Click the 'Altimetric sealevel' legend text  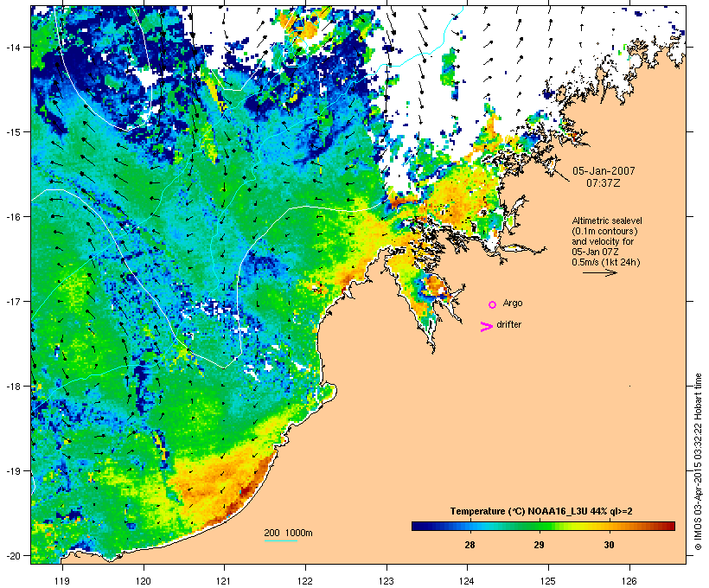click(607, 220)
